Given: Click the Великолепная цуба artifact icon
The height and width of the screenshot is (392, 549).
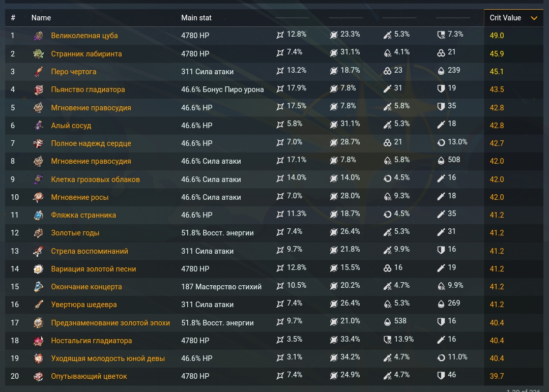Looking at the screenshot, I should (39, 36).
